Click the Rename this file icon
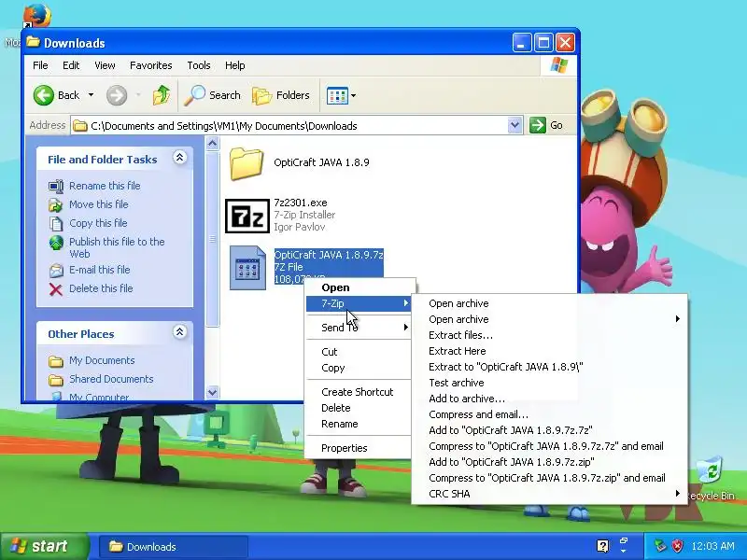747x560 pixels. tap(56, 186)
